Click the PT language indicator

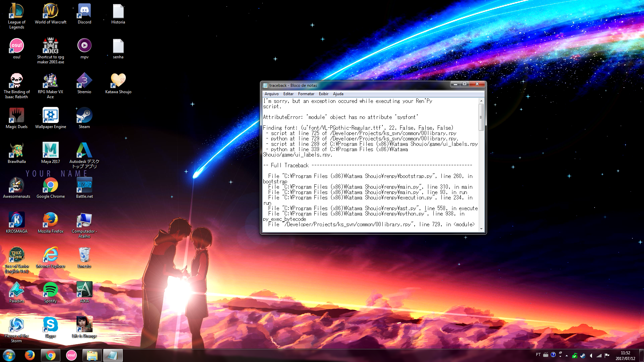click(x=538, y=355)
